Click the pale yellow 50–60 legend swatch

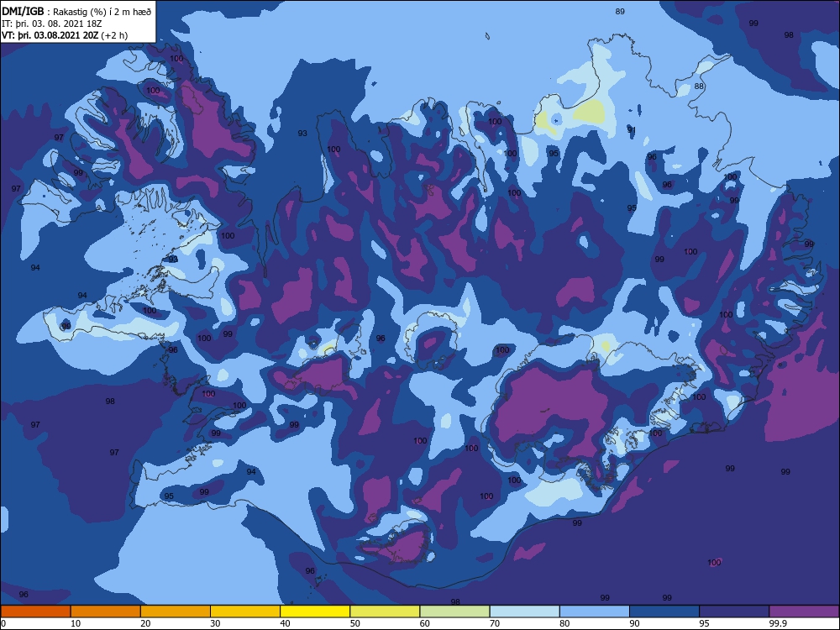(385, 612)
